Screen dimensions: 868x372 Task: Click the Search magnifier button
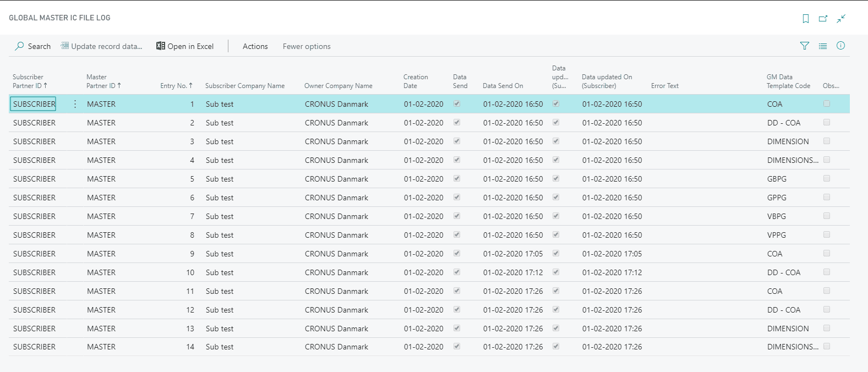(x=32, y=46)
